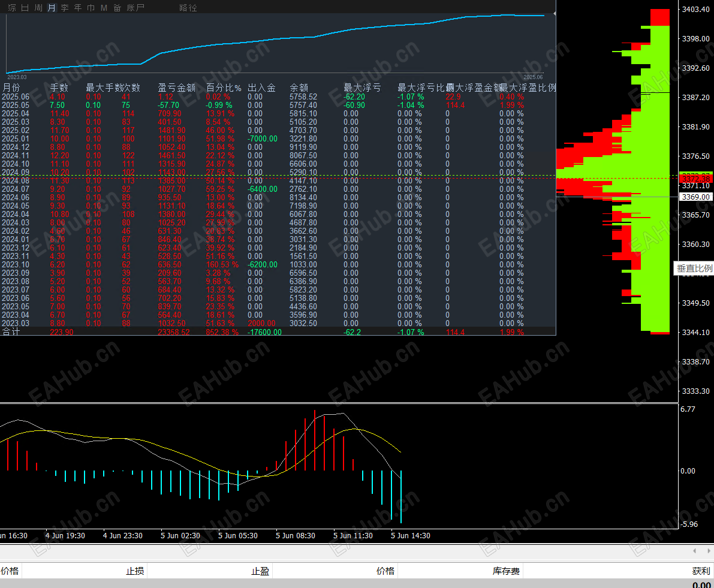Screen dimensions: 714x588
Task: Click the 5 Jun 02:30 time label
Action: (x=180, y=536)
